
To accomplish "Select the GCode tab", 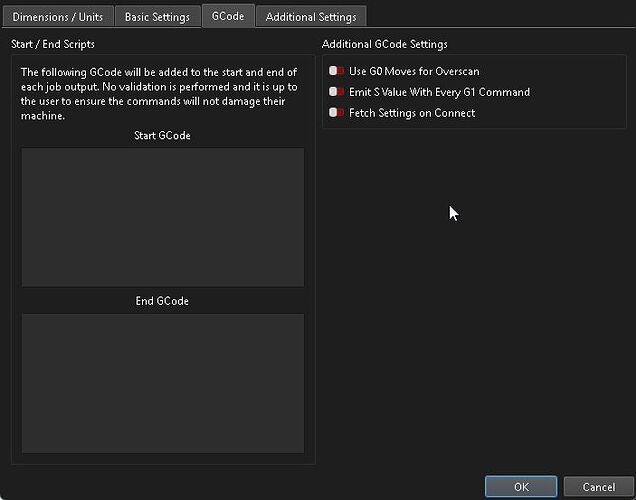I will [x=228, y=16].
